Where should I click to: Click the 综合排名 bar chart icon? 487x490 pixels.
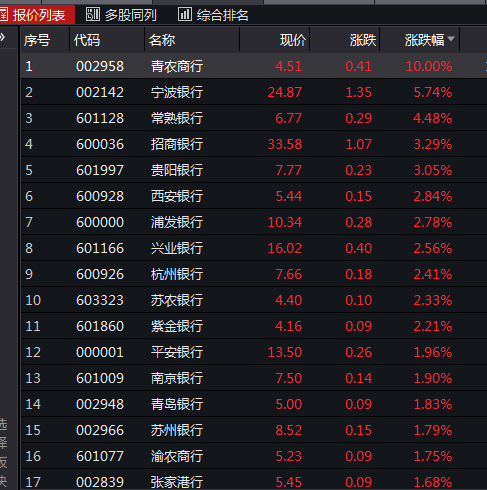(x=185, y=14)
